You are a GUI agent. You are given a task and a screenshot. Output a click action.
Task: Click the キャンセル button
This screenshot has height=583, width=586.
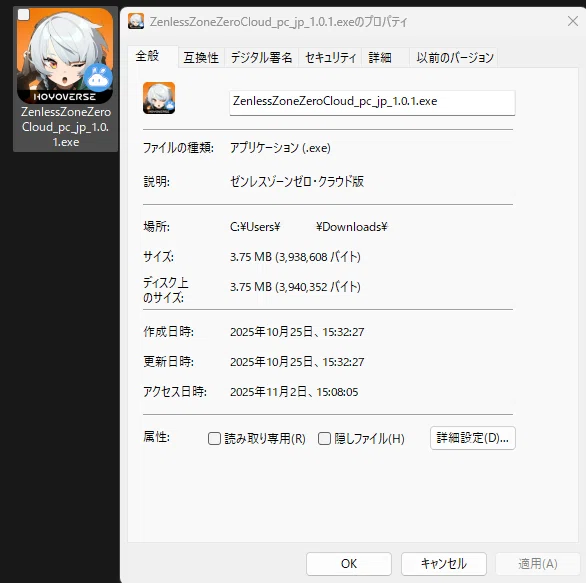pyautogui.click(x=444, y=564)
